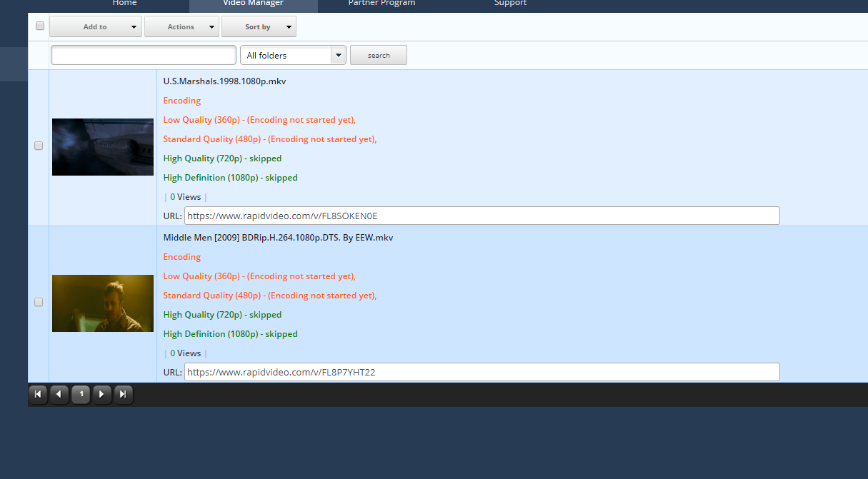This screenshot has width=868, height=479.
Task: Go to the previous page of videos
Action: coord(59,394)
